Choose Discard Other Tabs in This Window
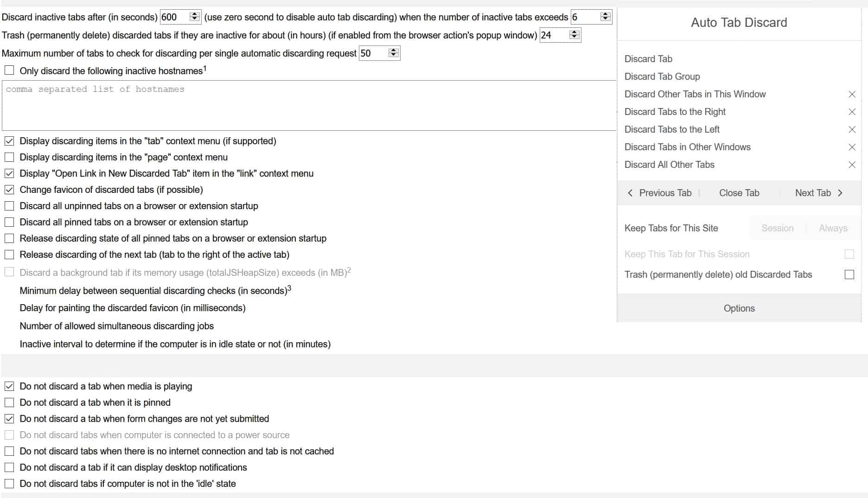The width and height of the screenshot is (868, 498). (x=695, y=94)
